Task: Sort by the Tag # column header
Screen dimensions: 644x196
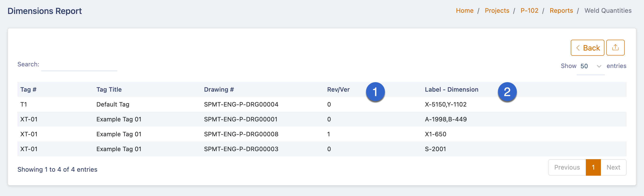Action: 28,89
